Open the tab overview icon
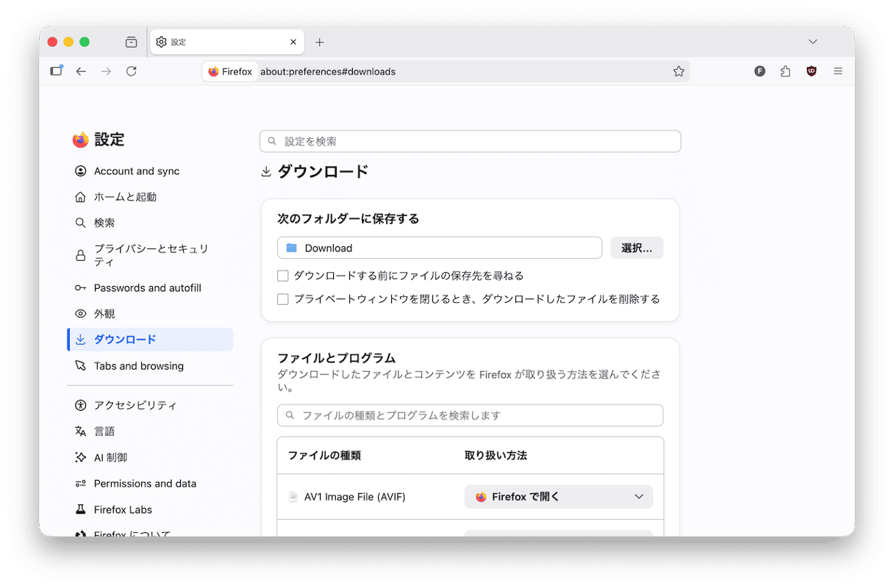The image size is (894, 588). point(131,42)
